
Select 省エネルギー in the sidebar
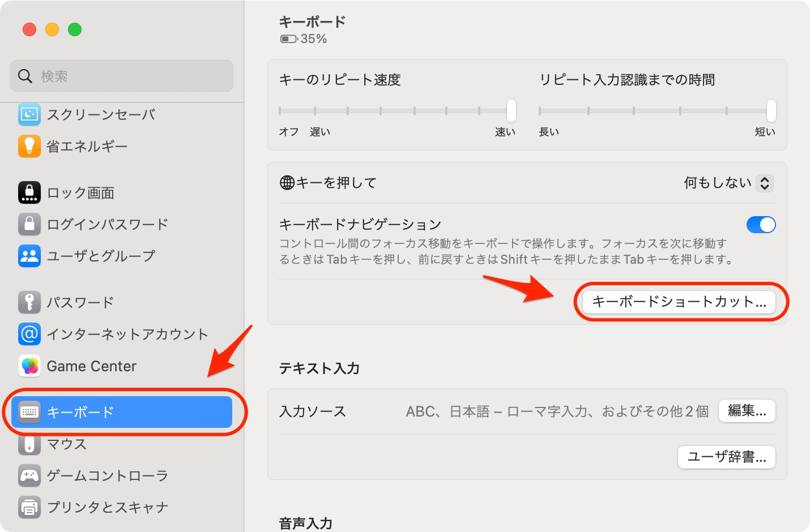[122, 146]
